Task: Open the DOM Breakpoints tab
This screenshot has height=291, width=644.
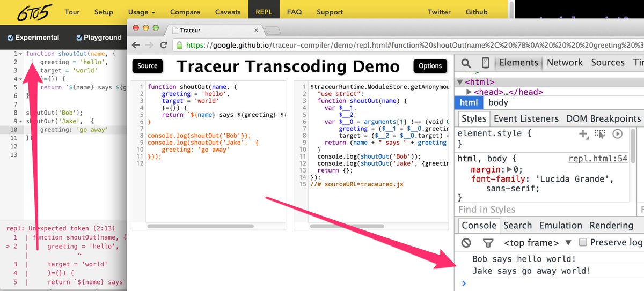Action: click(603, 118)
